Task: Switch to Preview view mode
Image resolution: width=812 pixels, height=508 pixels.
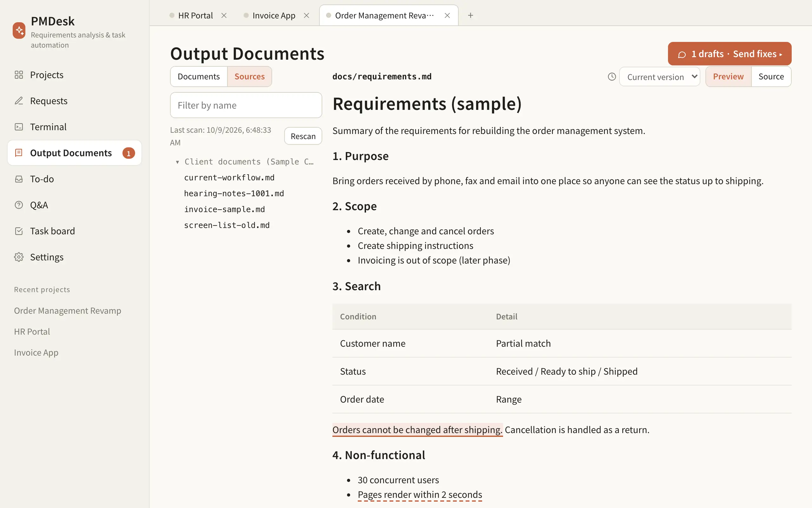Action: click(728, 77)
